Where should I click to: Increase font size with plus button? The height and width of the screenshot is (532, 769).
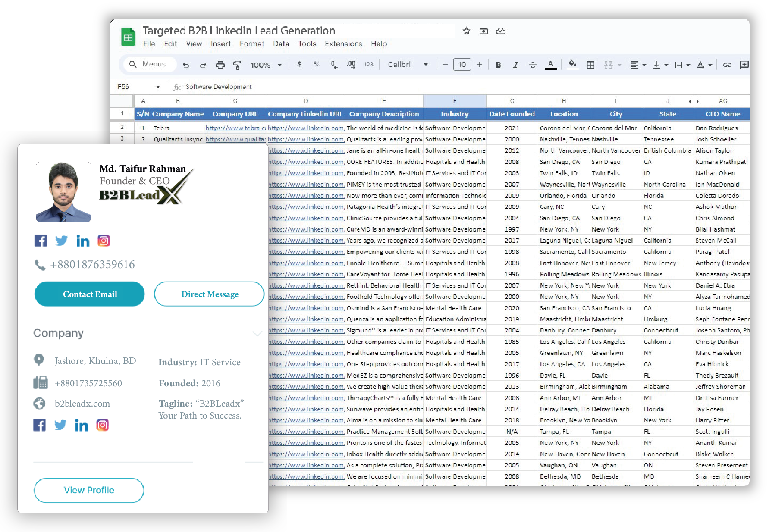click(479, 65)
